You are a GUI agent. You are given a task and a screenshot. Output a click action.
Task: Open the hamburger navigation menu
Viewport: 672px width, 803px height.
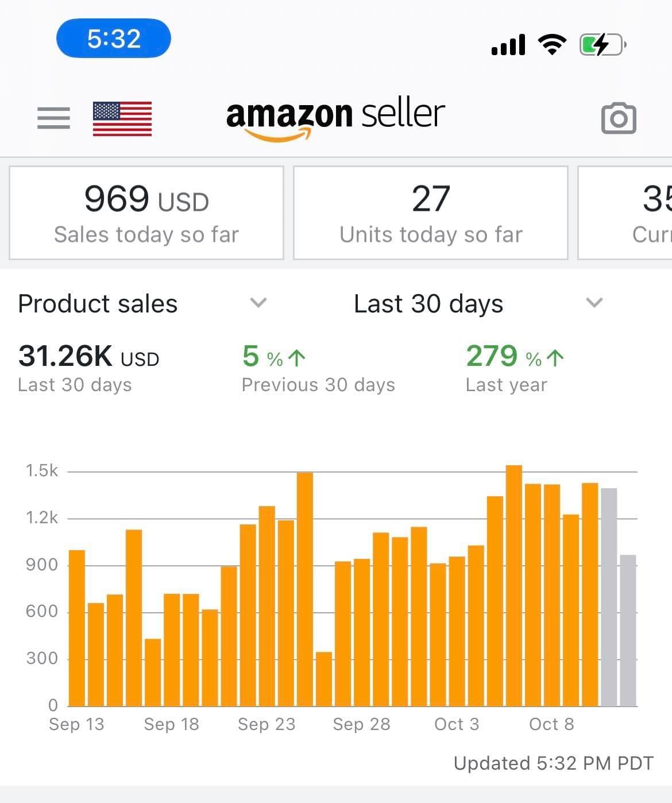point(53,118)
